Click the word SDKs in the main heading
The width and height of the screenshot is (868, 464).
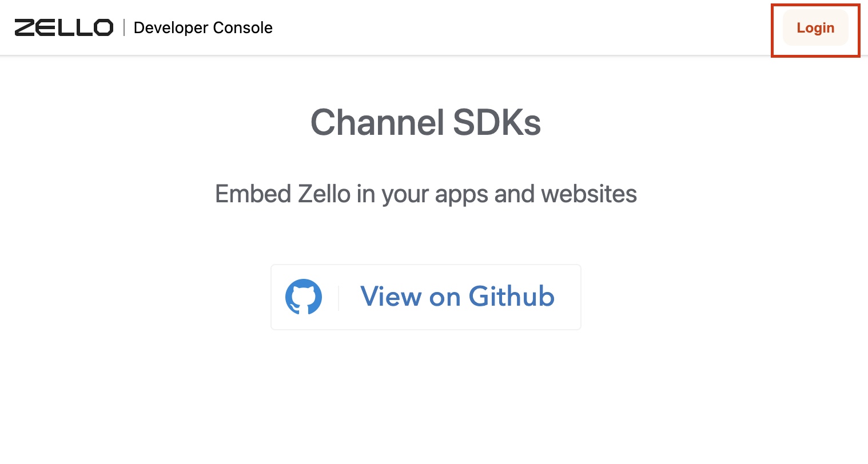[x=497, y=122]
